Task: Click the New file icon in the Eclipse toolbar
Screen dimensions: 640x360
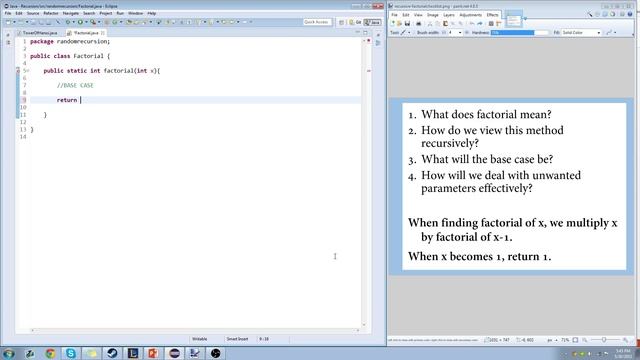Action: pos(8,22)
